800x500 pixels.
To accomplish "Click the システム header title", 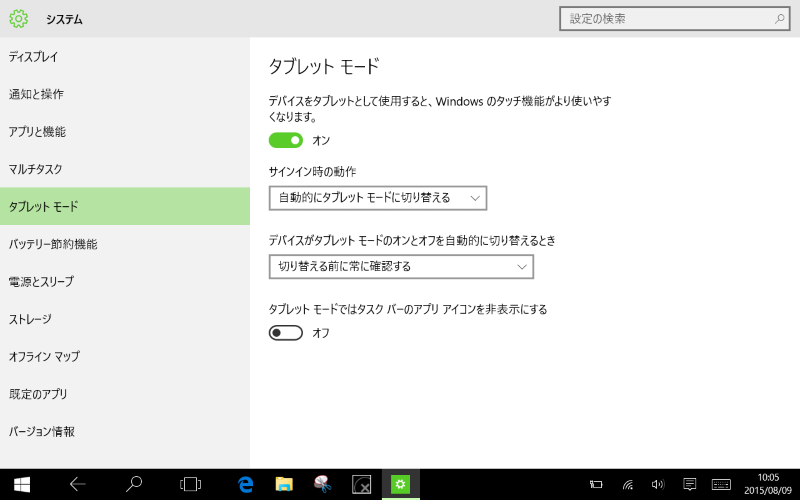I will click(64, 19).
